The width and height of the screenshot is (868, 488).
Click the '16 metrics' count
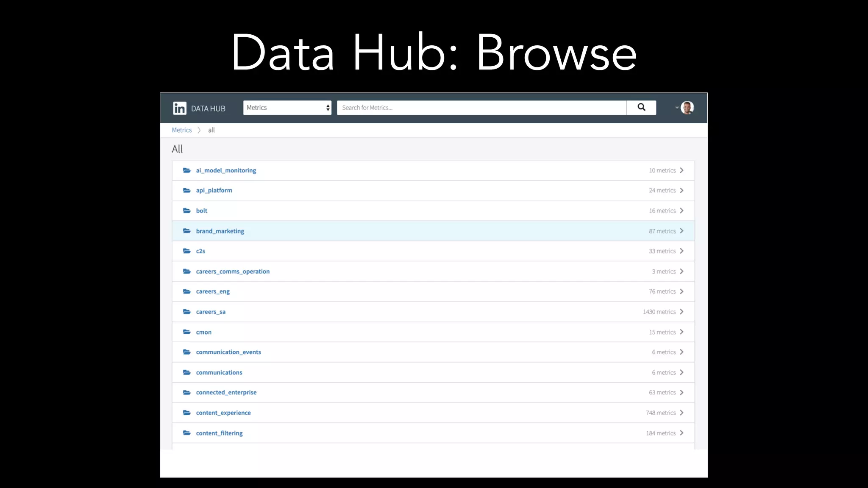[662, 211]
